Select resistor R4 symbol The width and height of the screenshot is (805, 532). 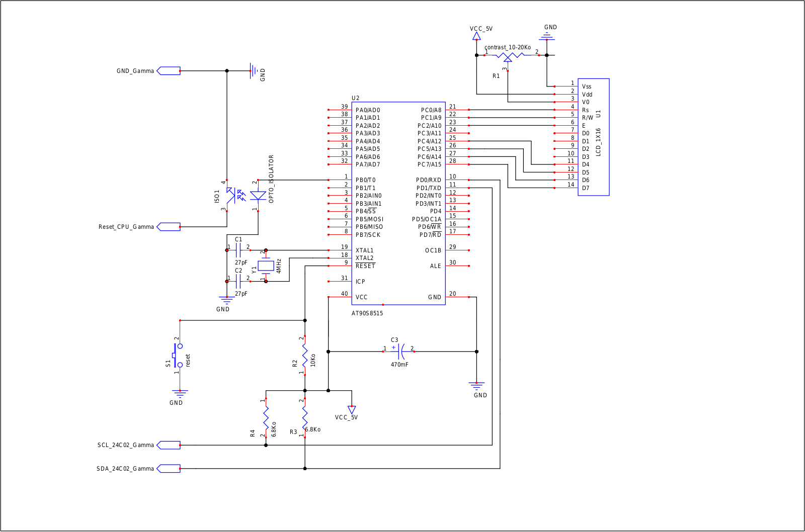coord(266,418)
